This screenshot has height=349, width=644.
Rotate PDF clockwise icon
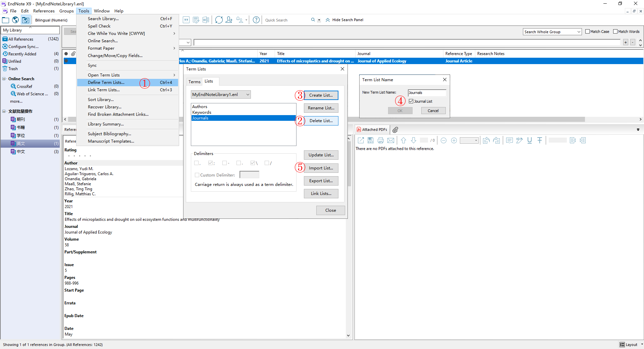pyautogui.click(x=497, y=141)
